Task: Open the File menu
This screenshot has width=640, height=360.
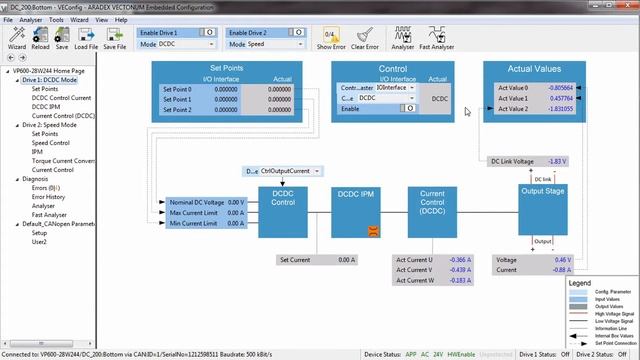Action: click(x=8, y=20)
